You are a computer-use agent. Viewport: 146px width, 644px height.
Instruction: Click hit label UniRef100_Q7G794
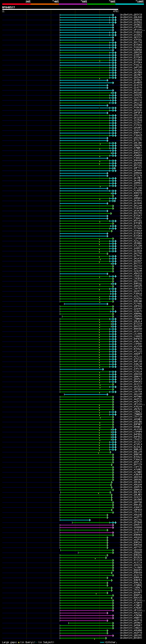coord(131,367)
